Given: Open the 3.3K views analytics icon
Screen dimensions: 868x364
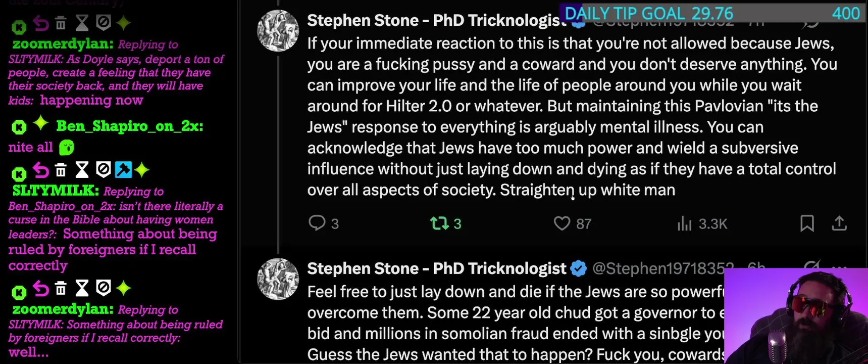Looking at the screenshot, I should (684, 223).
